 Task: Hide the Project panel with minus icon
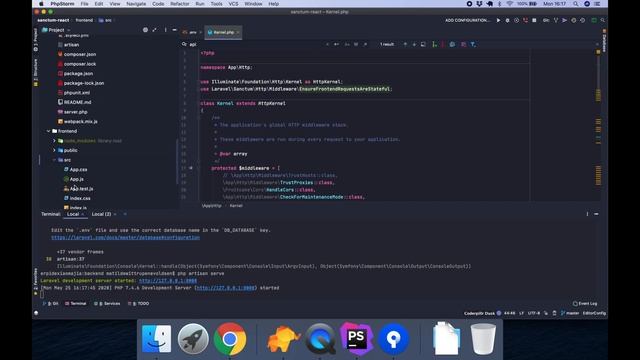click(174, 30)
